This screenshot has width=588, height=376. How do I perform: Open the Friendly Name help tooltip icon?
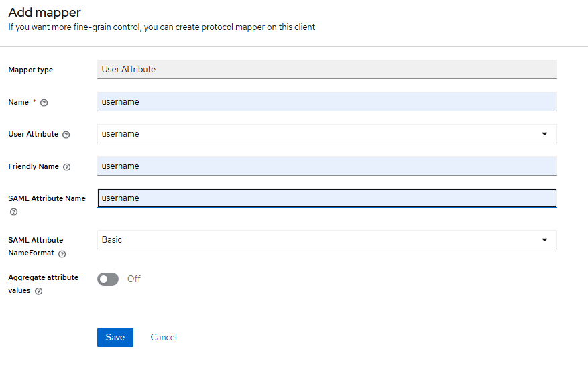pos(66,167)
